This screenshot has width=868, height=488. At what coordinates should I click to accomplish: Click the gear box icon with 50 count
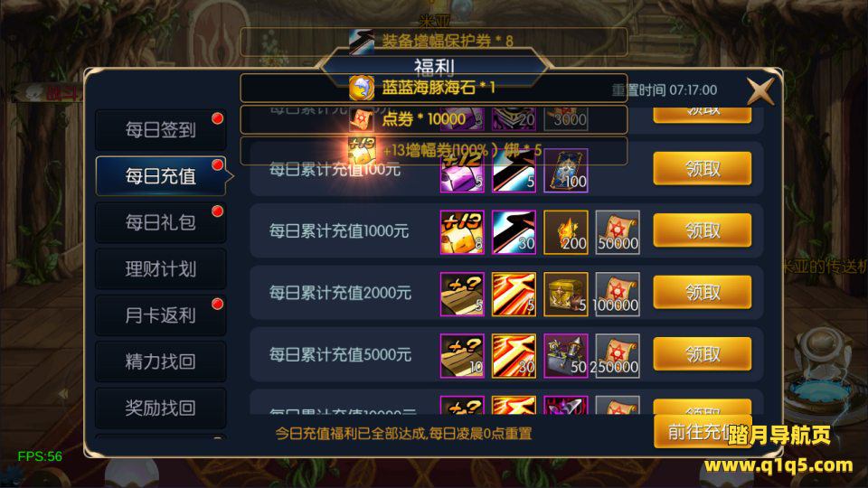[566, 356]
